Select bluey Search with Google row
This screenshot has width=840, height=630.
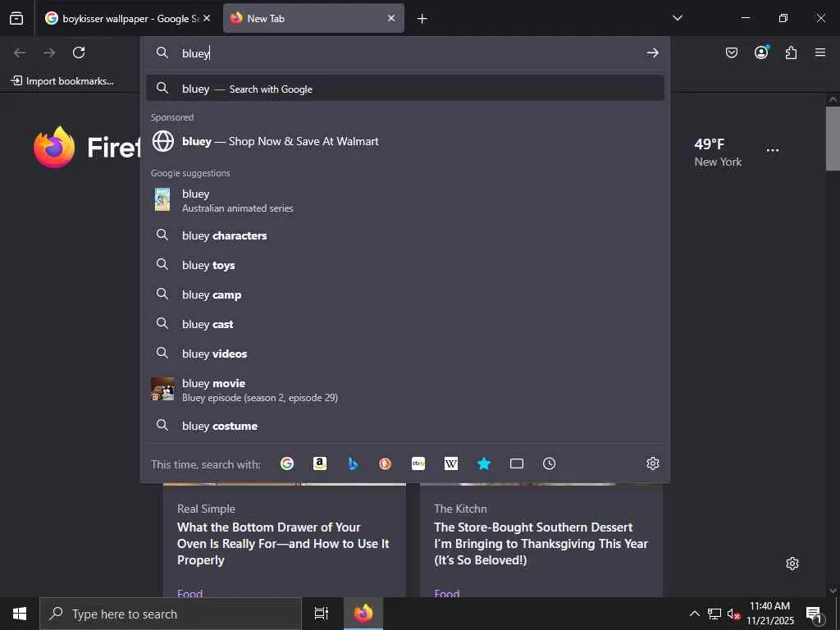click(x=405, y=89)
